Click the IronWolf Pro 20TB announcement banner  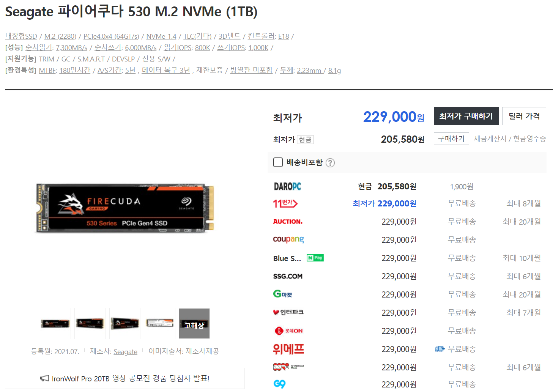pos(125,378)
